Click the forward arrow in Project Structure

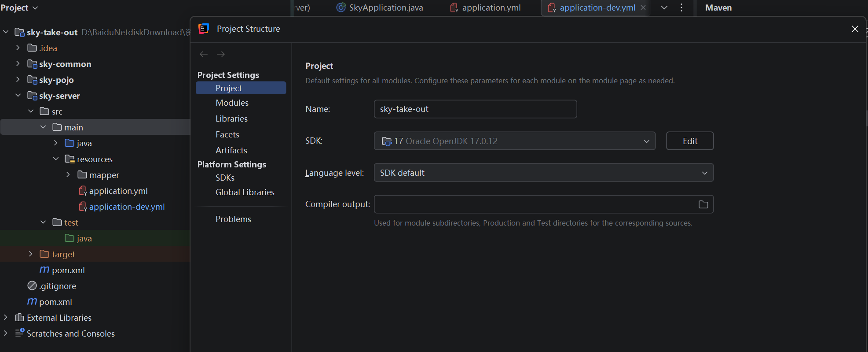pyautogui.click(x=221, y=54)
